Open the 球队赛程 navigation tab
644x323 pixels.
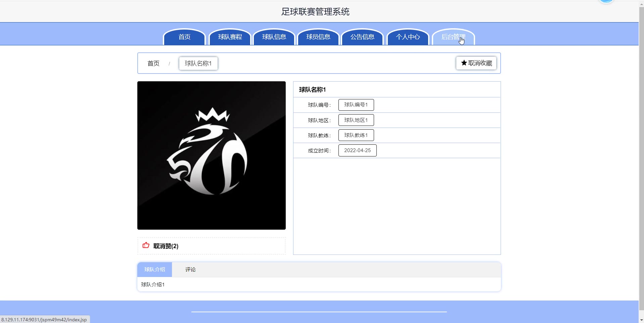click(230, 37)
